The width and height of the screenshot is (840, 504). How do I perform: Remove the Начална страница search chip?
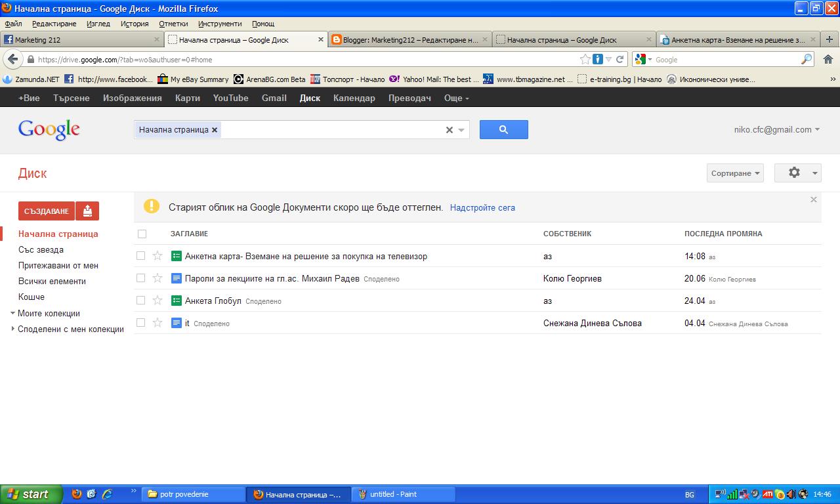click(x=215, y=130)
